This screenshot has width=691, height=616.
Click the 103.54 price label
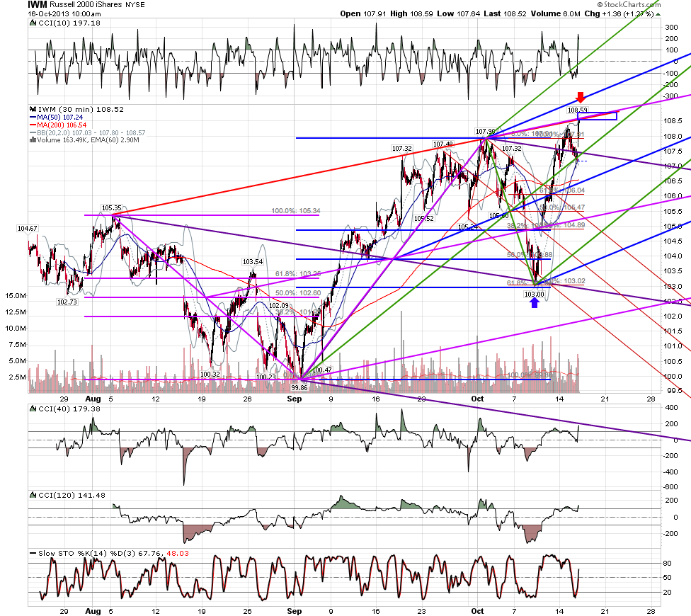point(253,262)
